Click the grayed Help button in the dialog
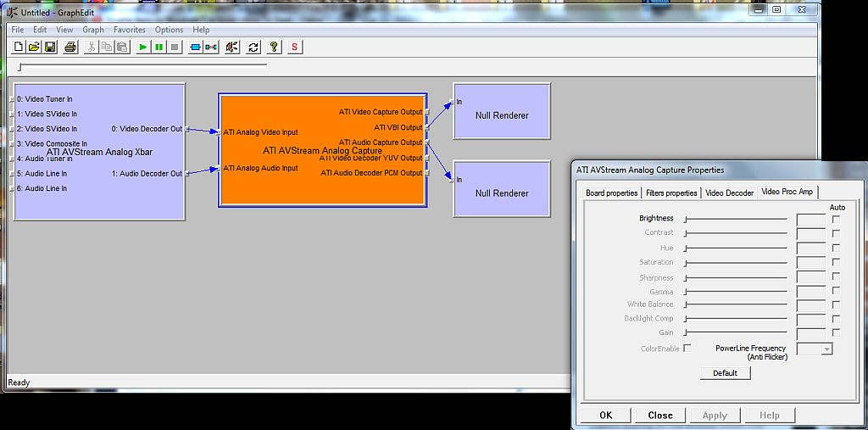868x430 pixels. [770, 415]
